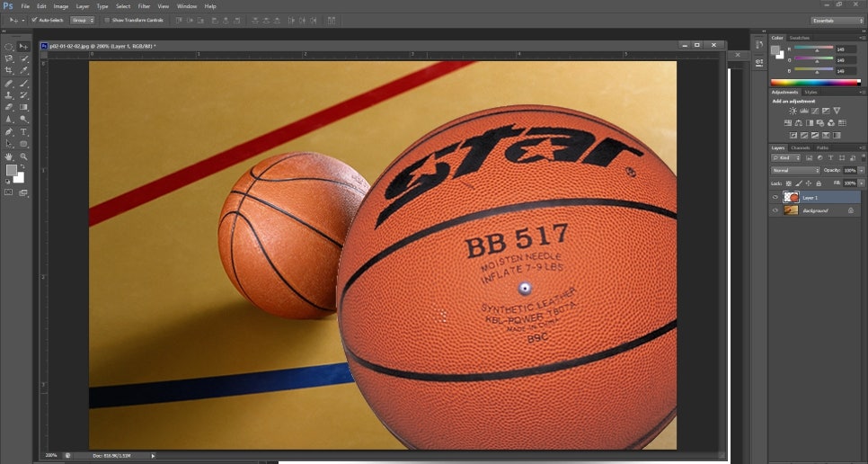Reset default foreground and background colors
The image size is (868, 464).
coord(8,181)
